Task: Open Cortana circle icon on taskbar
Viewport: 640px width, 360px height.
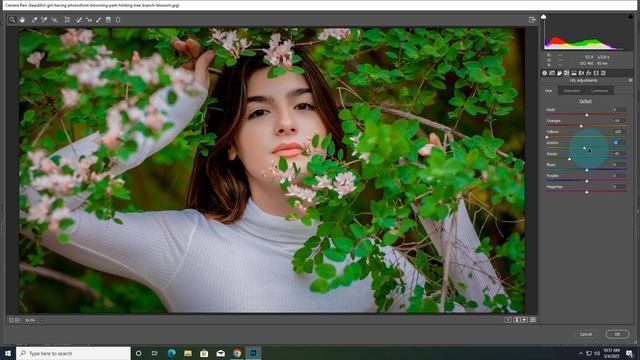Action: pyautogui.click(x=138, y=353)
